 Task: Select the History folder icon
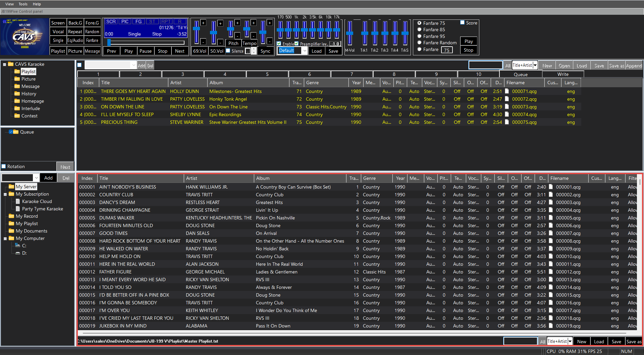[x=17, y=94]
